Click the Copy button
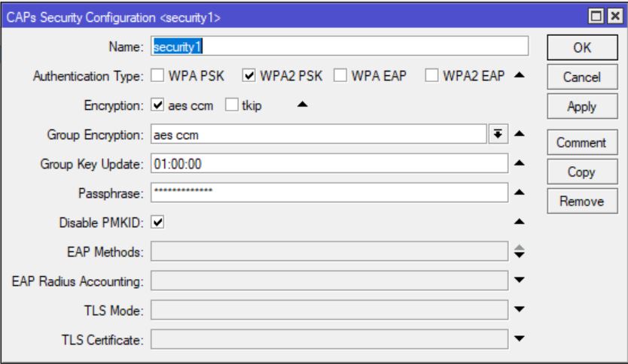 click(x=582, y=171)
